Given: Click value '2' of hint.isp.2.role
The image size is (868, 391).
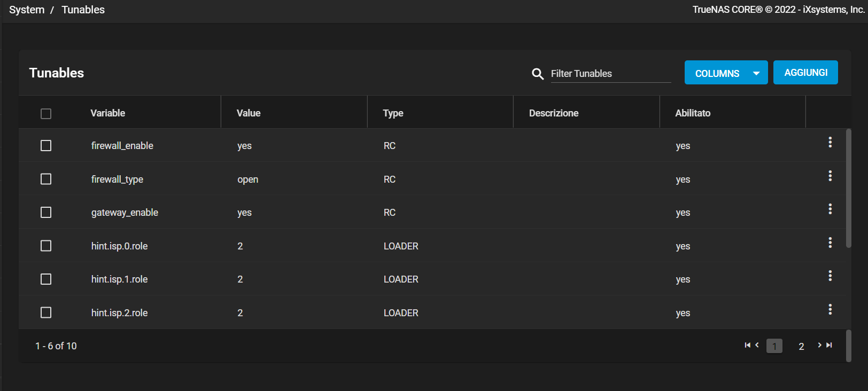Looking at the screenshot, I should click(x=240, y=313).
